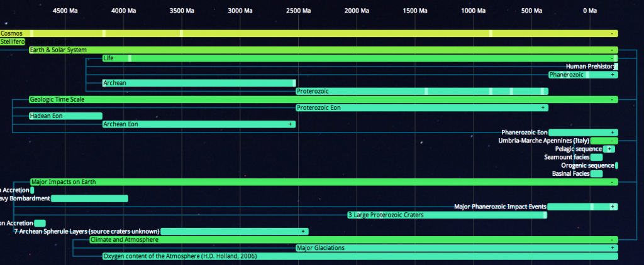
Task: Click the 4000 Ma axis label
Action: click(x=124, y=11)
